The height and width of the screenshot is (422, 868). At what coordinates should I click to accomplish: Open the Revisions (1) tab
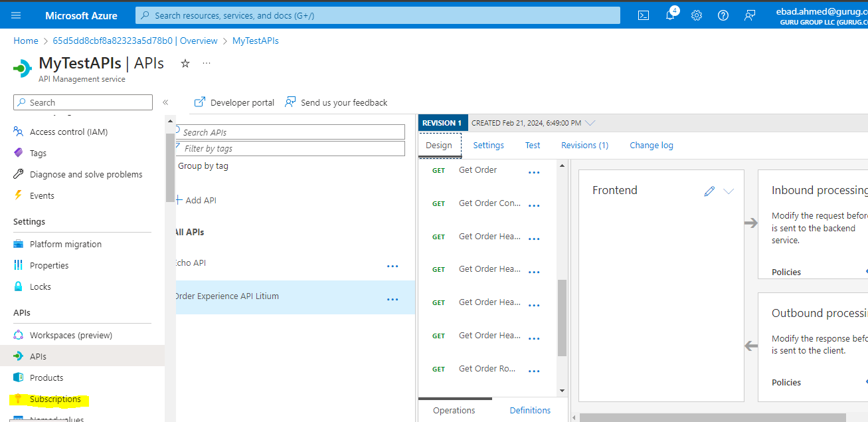[x=584, y=146]
